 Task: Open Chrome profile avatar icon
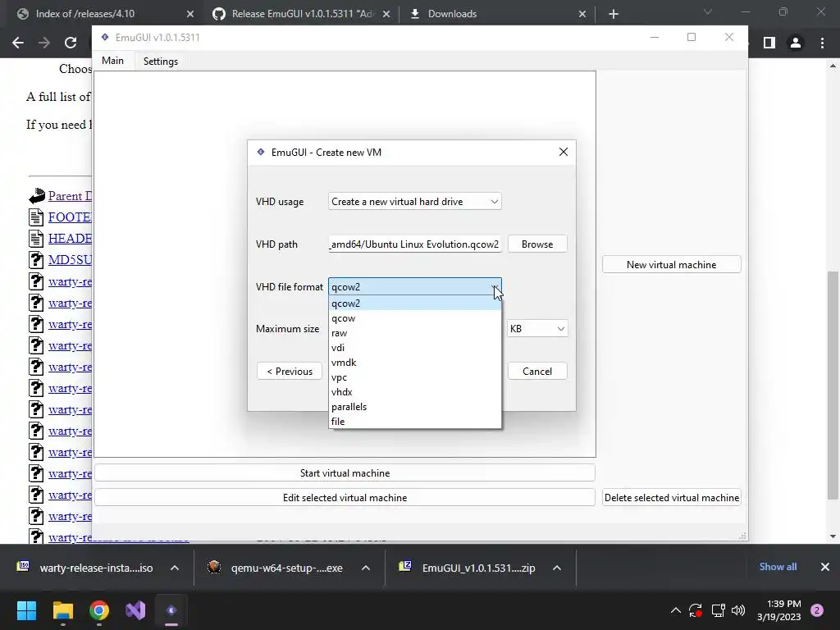tap(796, 43)
